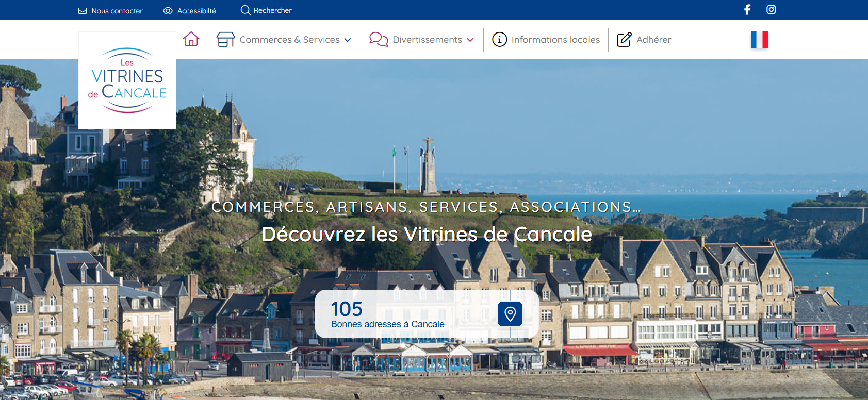Click the pencil edit icon for Adhérer
868x400 pixels.
point(624,39)
